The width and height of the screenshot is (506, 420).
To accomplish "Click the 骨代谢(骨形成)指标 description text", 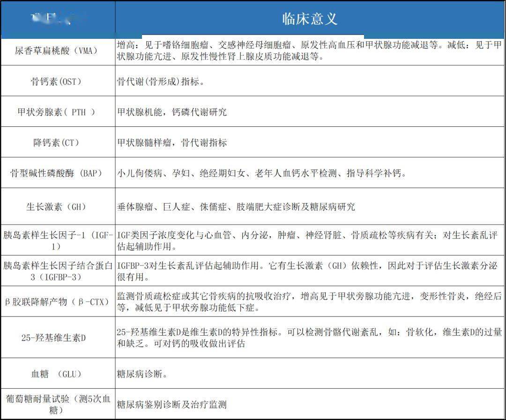I will click(x=161, y=81).
